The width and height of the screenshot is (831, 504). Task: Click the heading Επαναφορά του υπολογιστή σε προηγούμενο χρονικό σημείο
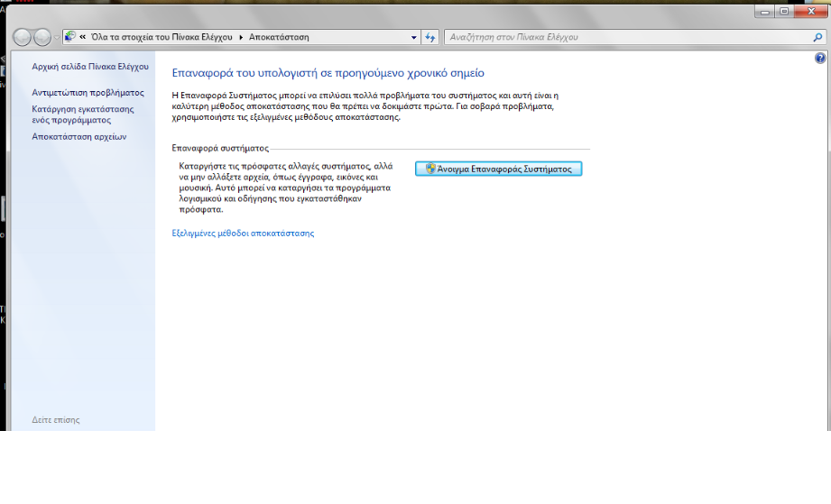coord(328,72)
